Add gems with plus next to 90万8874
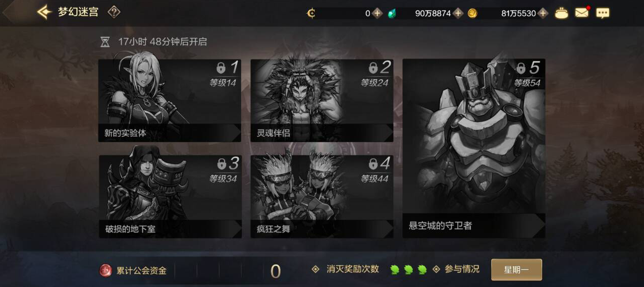The width and height of the screenshot is (644, 287). 458,13
